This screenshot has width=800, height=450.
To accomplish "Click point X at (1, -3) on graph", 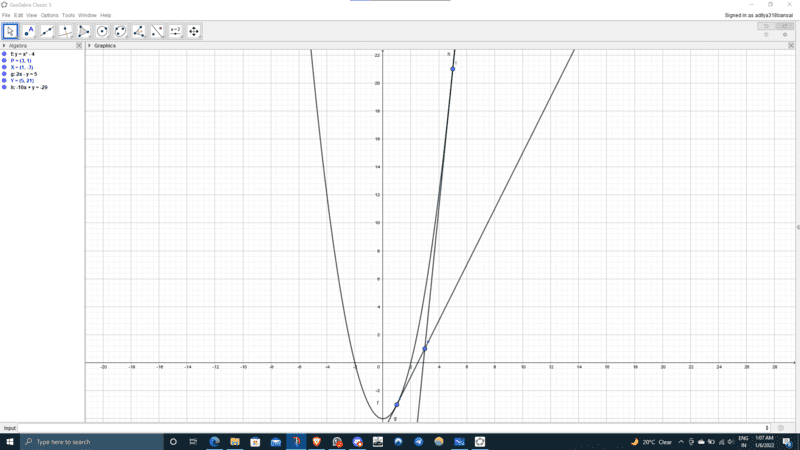I will point(396,405).
